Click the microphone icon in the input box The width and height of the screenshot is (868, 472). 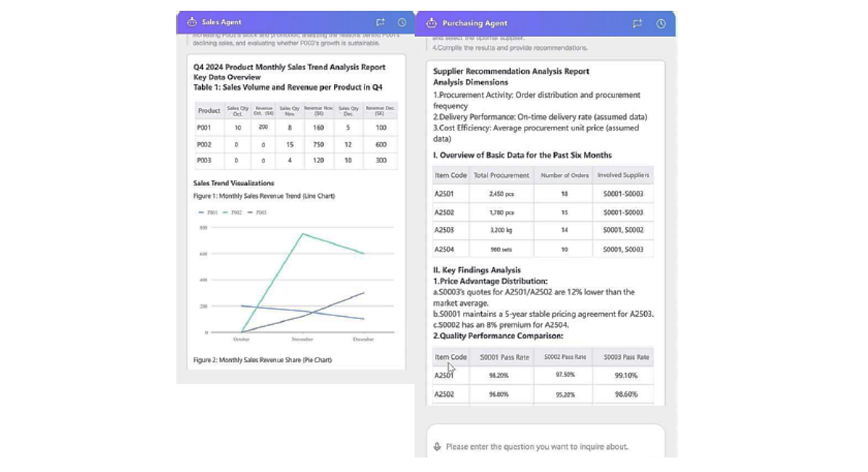pos(437,447)
